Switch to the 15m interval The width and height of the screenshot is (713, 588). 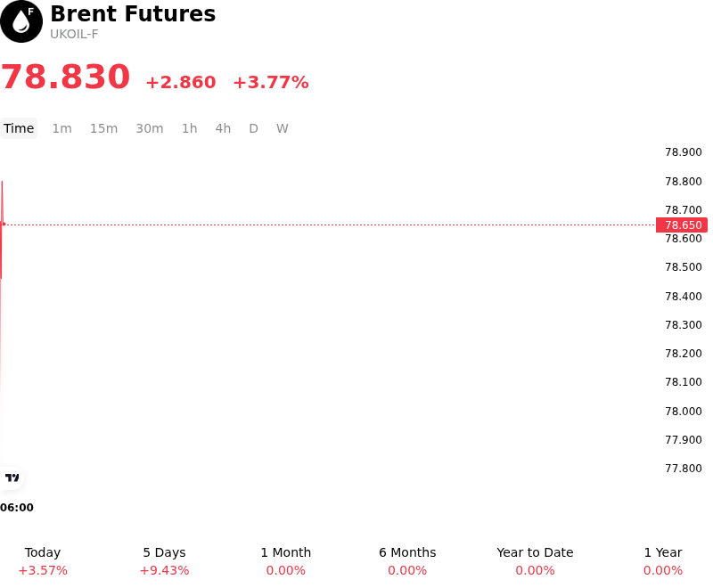(x=103, y=128)
